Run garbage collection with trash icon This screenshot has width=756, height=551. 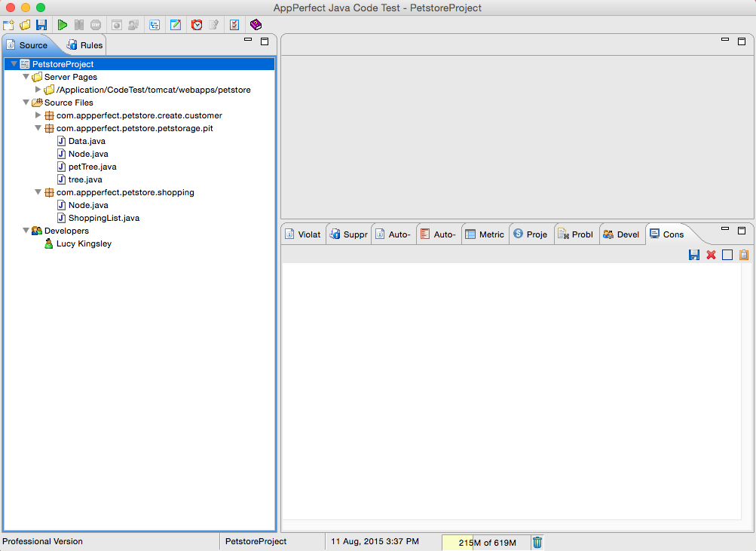tap(537, 542)
